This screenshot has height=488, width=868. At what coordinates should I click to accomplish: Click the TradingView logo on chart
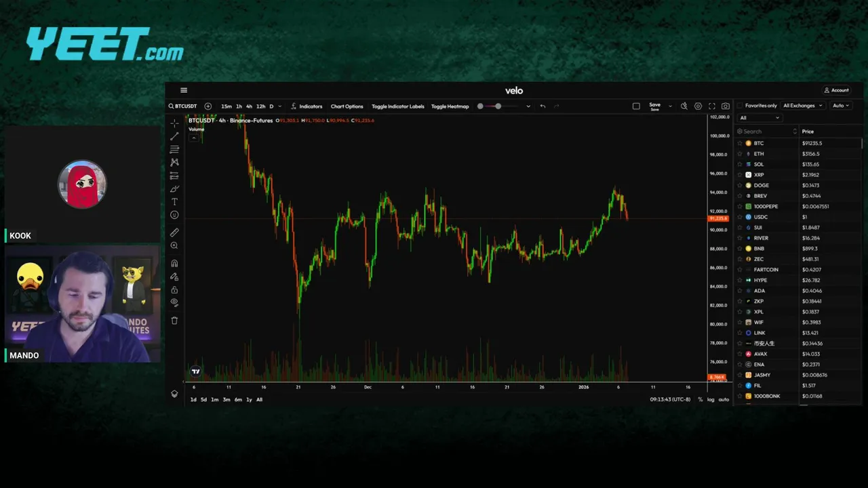(x=196, y=371)
